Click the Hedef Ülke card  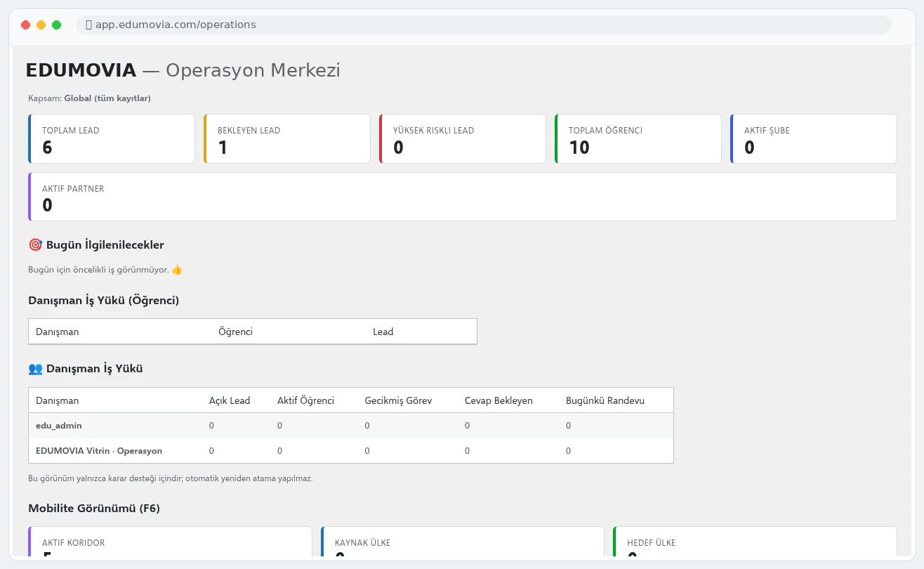coord(755,542)
